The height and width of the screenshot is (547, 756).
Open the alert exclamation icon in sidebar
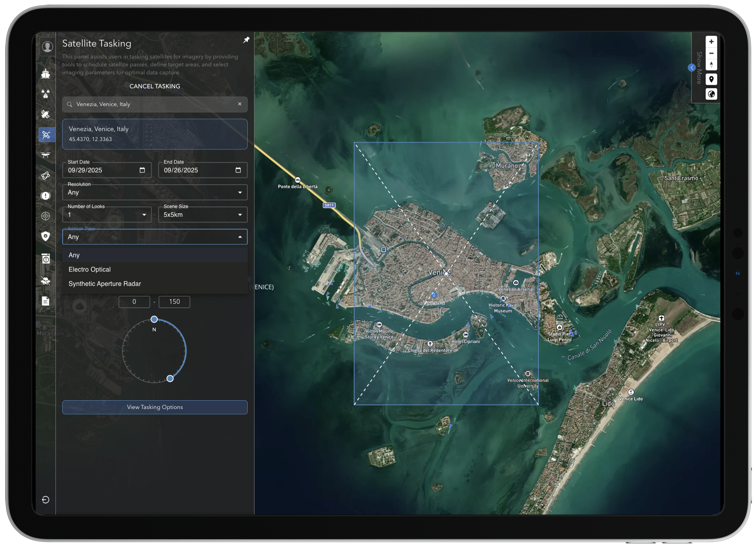(46, 196)
